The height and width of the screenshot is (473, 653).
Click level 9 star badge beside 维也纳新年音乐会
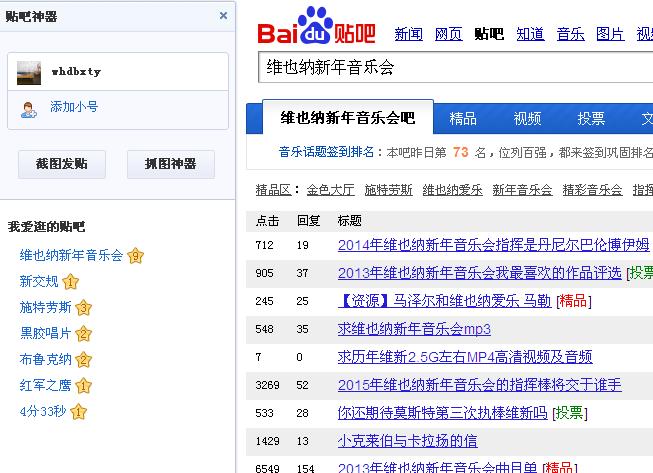tap(135, 256)
